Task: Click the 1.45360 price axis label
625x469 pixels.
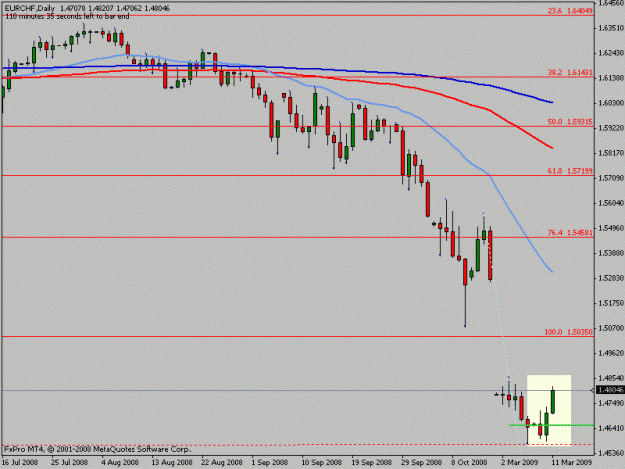Action: click(x=611, y=453)
